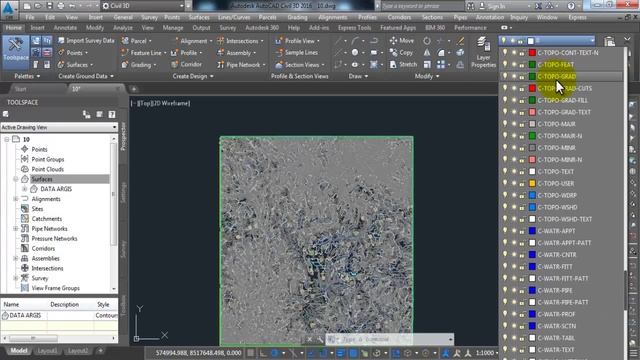Toggle lock for C-TOPO-MINR layer

(522, 148)
